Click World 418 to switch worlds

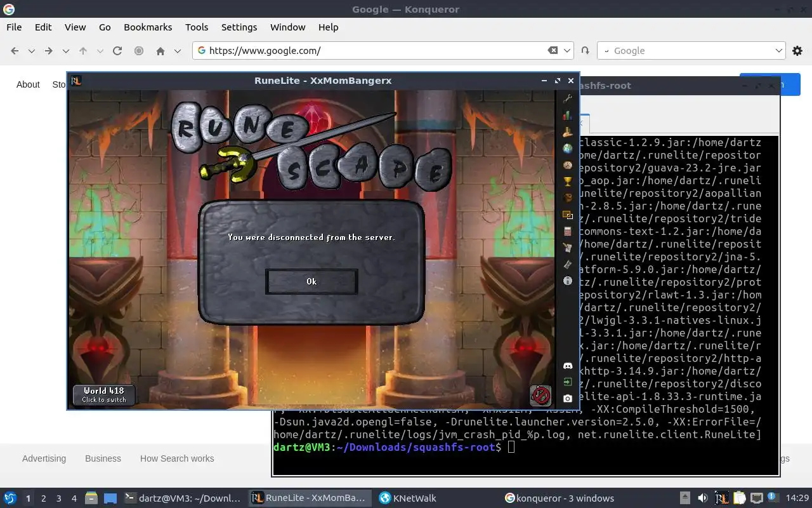pos(104,395)
